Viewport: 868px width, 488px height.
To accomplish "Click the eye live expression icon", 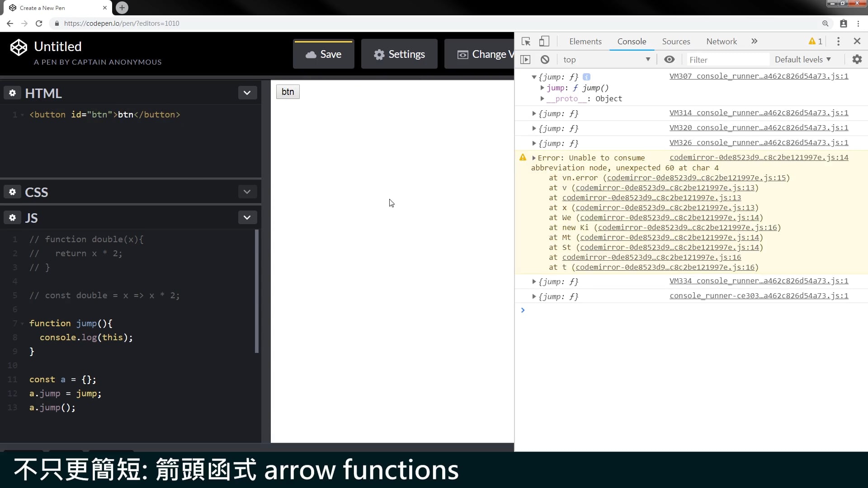I will [669, 59].
